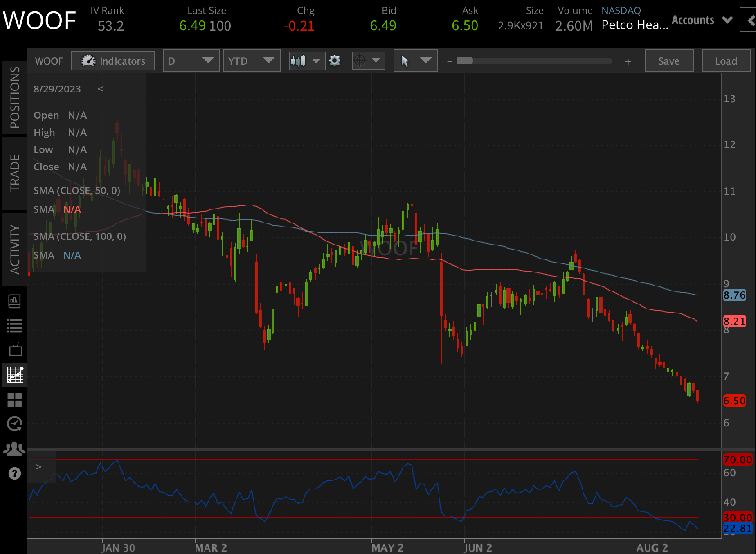Click the 8.21 SMA price tag
Screen dimensions: 756x554
point(735,321)
